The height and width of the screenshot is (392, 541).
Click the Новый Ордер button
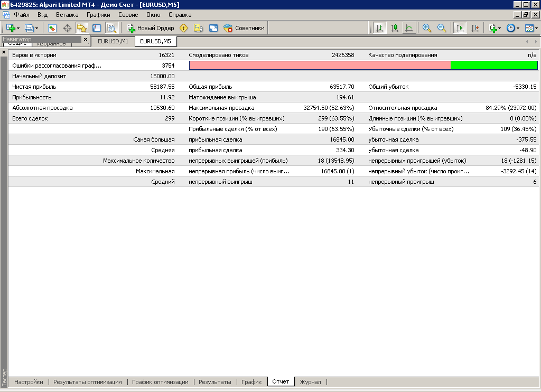(x=150, y=28)
